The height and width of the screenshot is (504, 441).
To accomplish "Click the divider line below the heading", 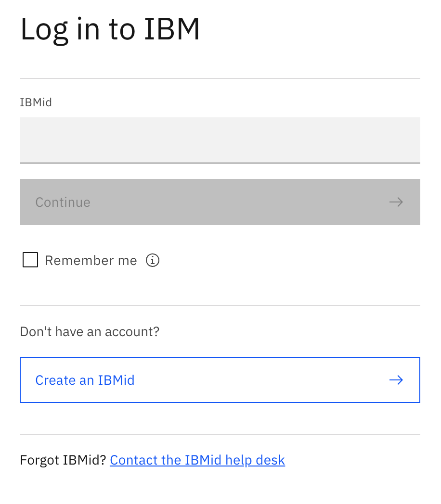I will click(220, 78).
